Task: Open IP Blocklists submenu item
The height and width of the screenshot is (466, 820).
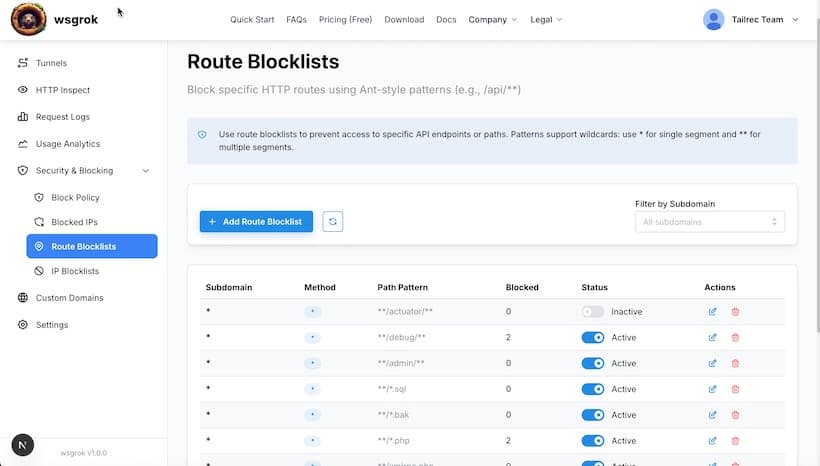Action: click(x=75, y=271)
